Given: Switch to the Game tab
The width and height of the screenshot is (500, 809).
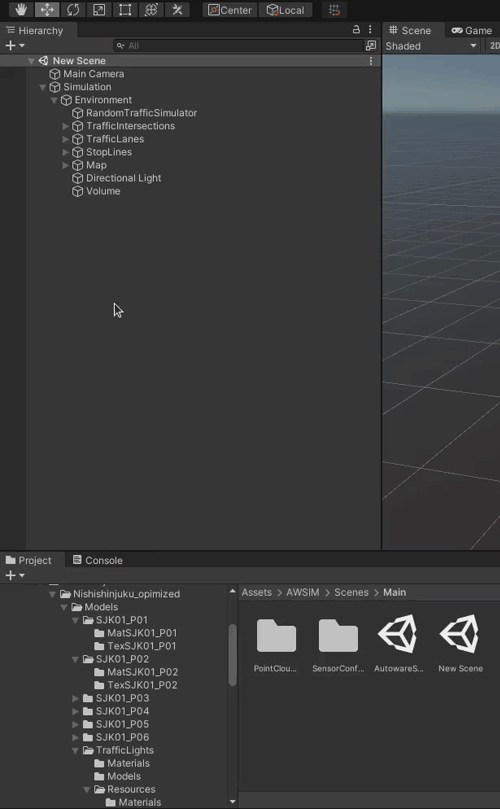Looking at the screenshot, I should pyautogui.click(x=472, y=30).
